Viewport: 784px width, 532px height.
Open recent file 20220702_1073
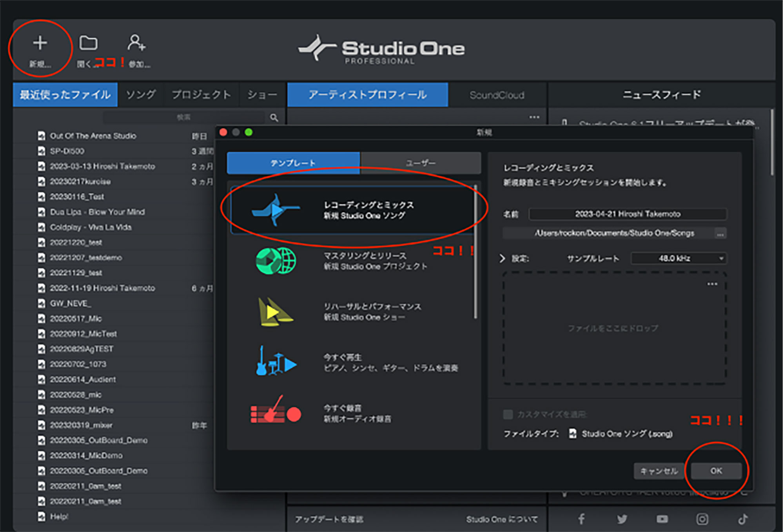(78, 364)
